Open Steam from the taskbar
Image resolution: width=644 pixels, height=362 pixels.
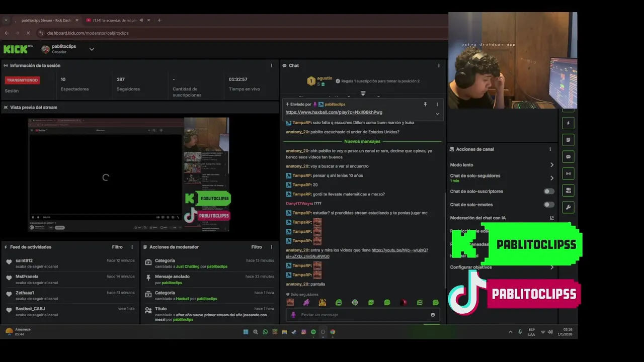294,332
